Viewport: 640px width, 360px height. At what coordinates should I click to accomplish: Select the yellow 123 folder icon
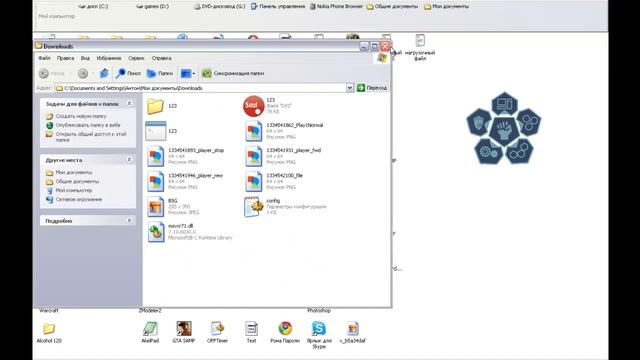pyautogui.click(x=155, y=106)
